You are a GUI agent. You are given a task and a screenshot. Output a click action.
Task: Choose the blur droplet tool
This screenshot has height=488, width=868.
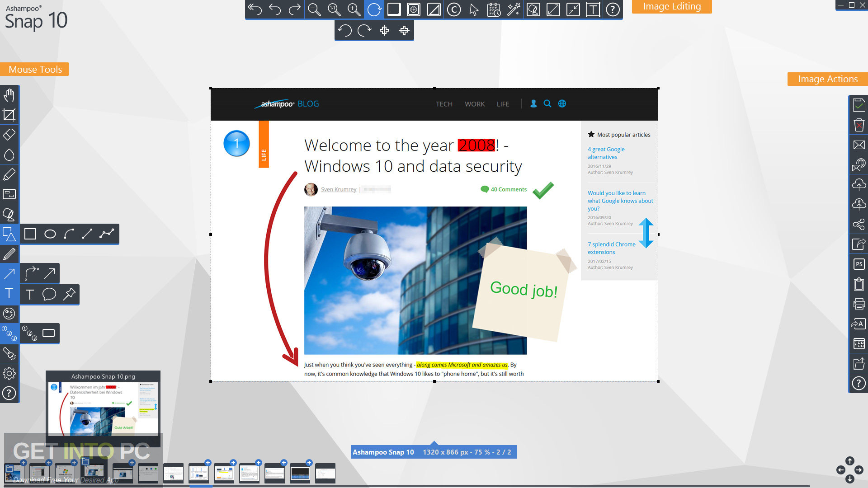(9, 155)
